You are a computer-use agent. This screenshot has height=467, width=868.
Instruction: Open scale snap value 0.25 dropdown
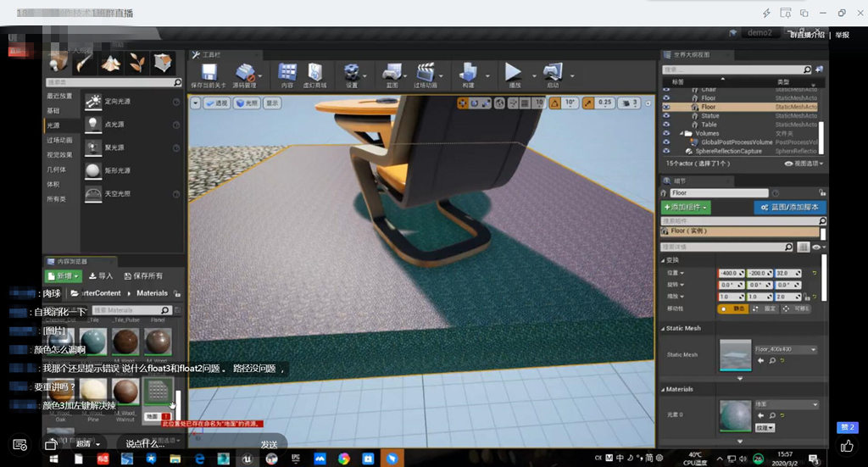pos(605,103)
